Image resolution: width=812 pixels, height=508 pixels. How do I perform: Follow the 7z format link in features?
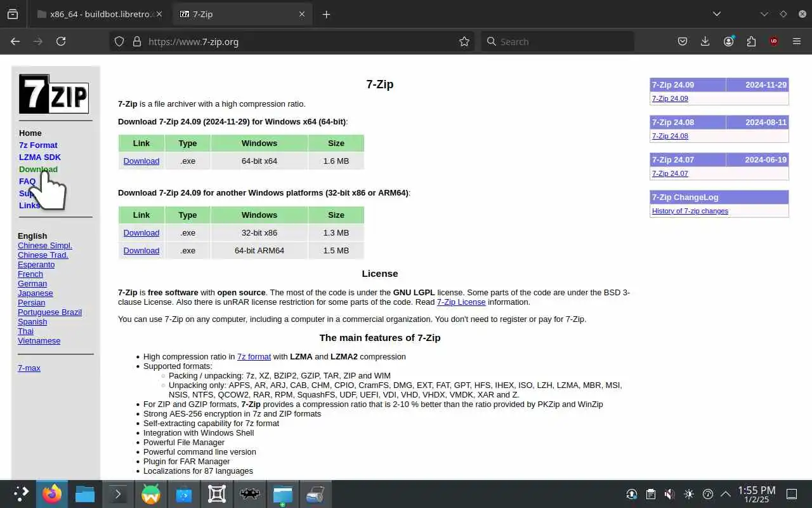click(254, 356)
